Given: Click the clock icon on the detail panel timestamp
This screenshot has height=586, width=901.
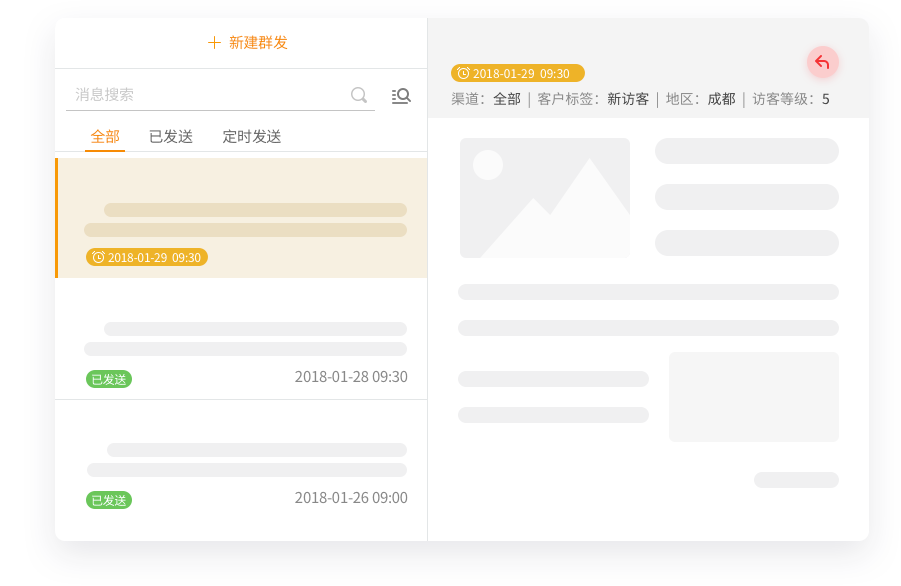Looking at the screenshot, I should [x=463, y=72].
